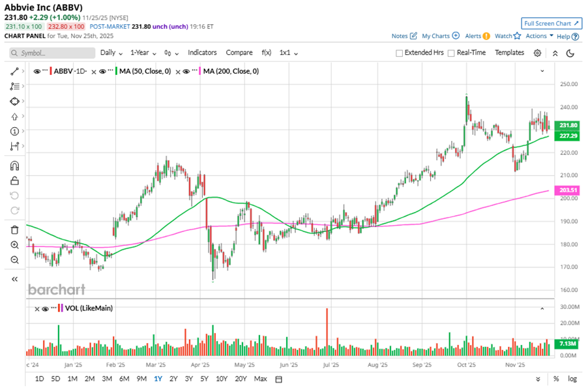Select the 3M time range
The height and width of the screenshot is (388, 588).
[107, 379]
